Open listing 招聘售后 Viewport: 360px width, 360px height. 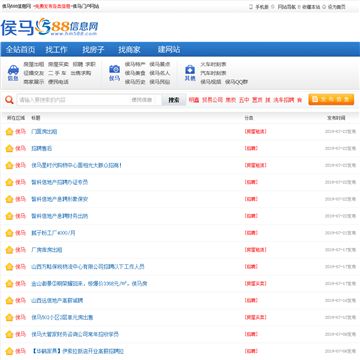click(x=42, y=148)
